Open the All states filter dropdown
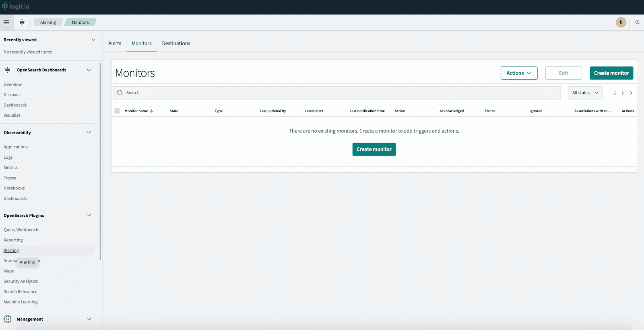Viewport: 644px width, 330px height. click(586, 93)
